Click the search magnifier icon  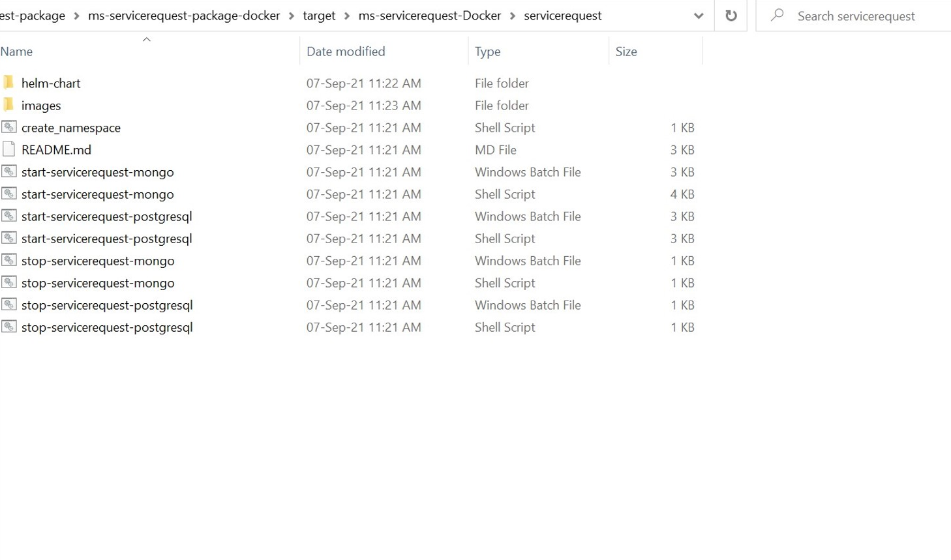point(777,16)
